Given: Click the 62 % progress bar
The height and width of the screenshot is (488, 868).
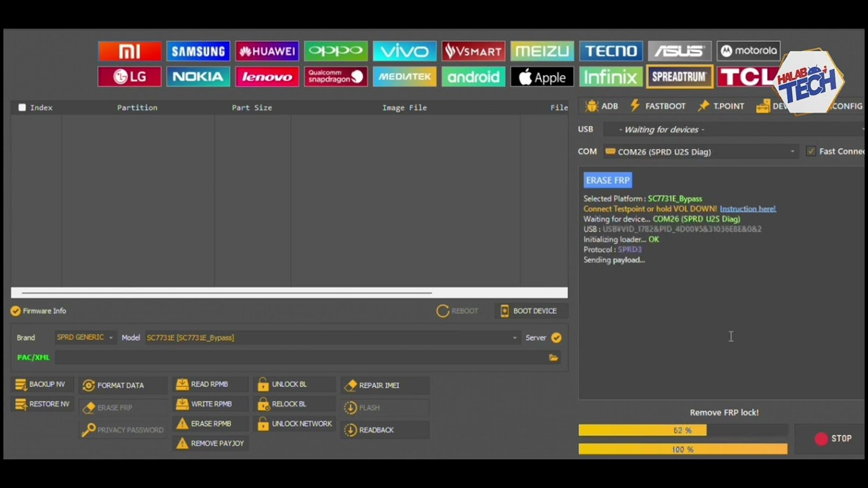Looking at the screenshot, I should [683, 430].
